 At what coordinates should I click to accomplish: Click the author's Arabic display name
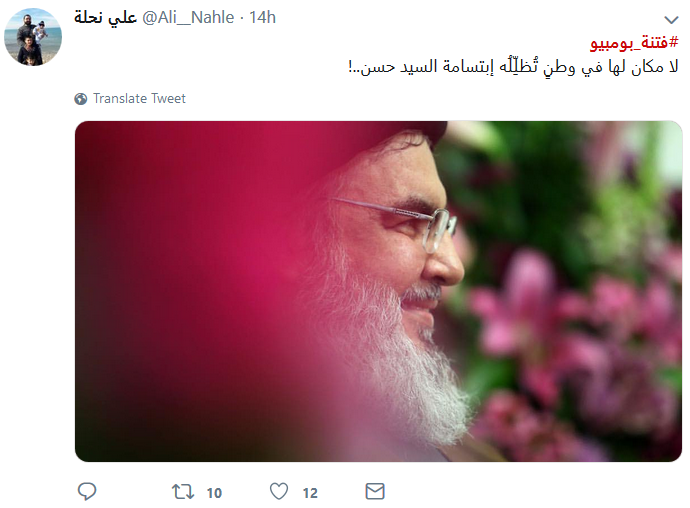click(105, 18)
